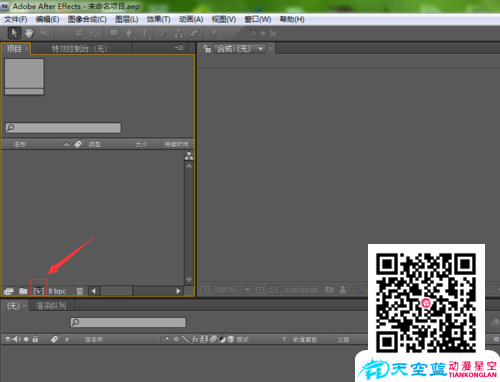The width and height of the screenshot is (500, 382).
Task: Click the Project panel search field
Action: click(63, 128)
